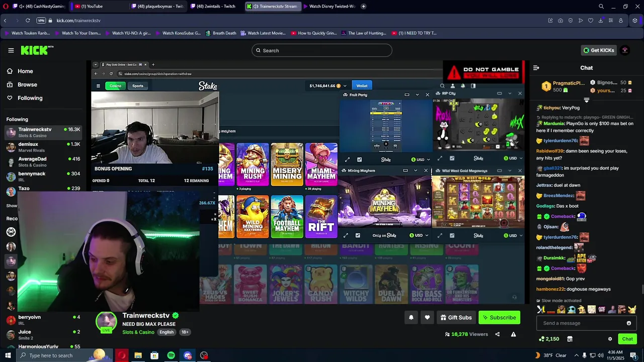644x362 pixels.
Task: Open Breath Death bookmark
Action: 220,33
